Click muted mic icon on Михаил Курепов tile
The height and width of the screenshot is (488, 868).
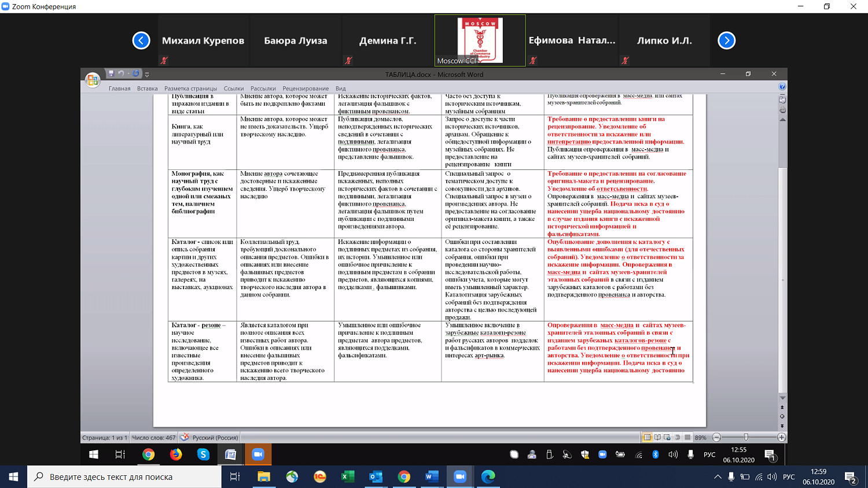[x=164, y=60]
